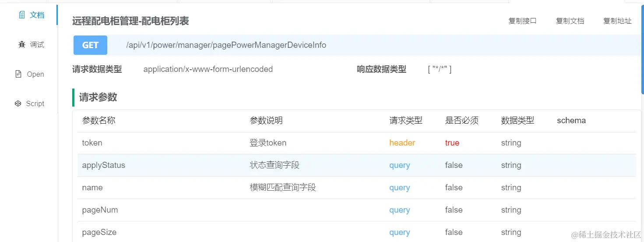Click the 请求类型 column header
Screen dimensions: 644x242
406,121
